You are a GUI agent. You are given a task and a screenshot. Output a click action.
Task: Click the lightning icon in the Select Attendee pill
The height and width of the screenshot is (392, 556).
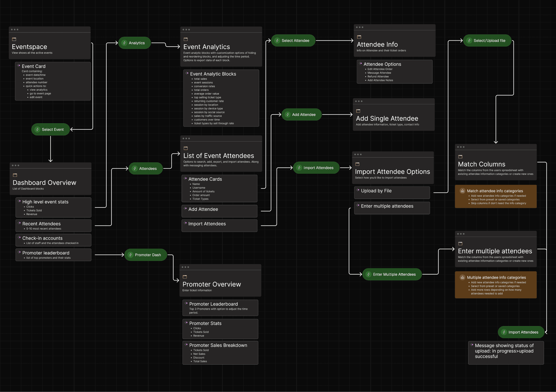coord(277,40)
